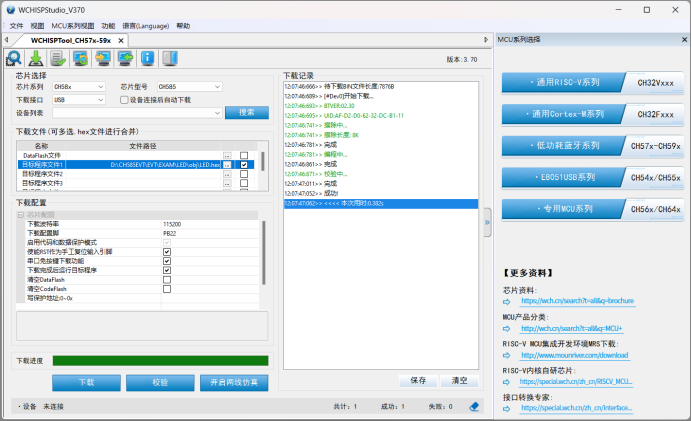Click the eraser icon in status bar
This screenshot has height=421, width=692.
tap(474, 406)
